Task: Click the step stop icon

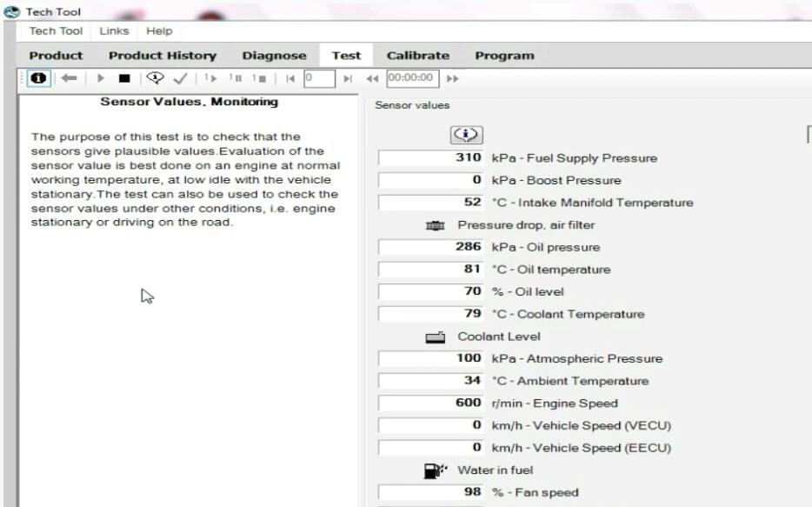Action: (259, 78)
